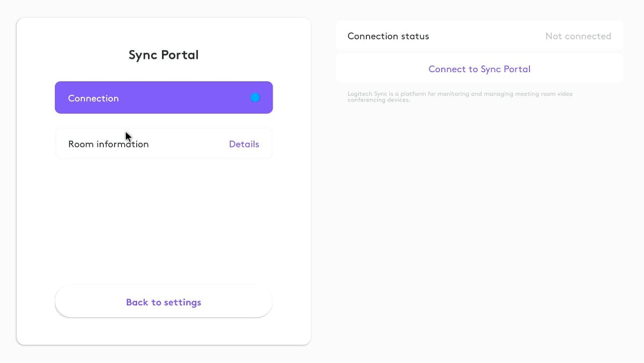Click the blue connection indicator circle

255,97
